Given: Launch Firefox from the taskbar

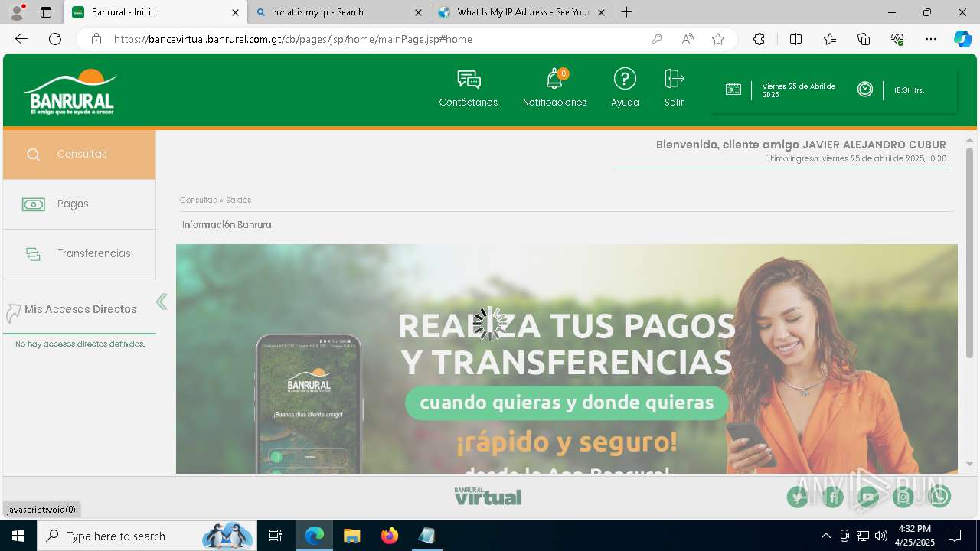Looking at the screenshot, I should click(390, 536).
